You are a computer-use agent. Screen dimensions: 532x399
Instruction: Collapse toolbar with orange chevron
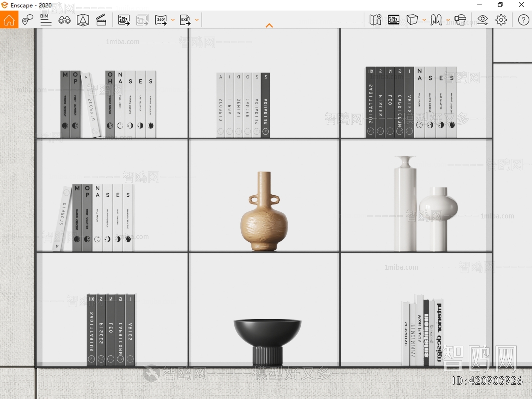tap(269, 25)
